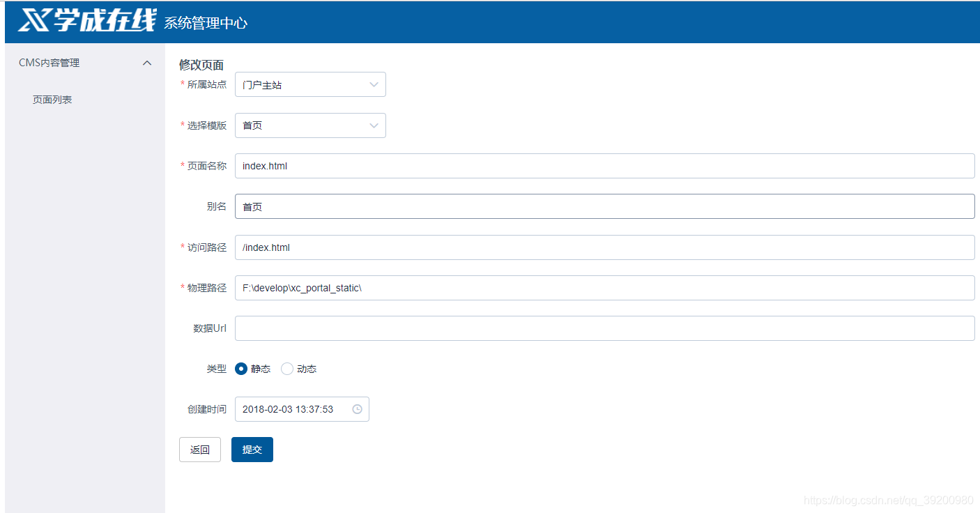This screenshot has height=513, width=980.
Task: Select the 动态 radio option
Action: [298, 369]
